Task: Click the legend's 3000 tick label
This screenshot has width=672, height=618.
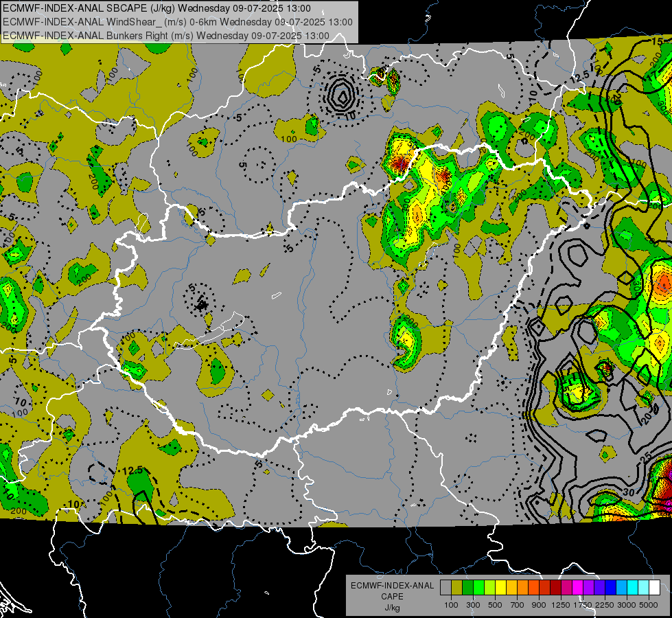Action: (627, 605)
